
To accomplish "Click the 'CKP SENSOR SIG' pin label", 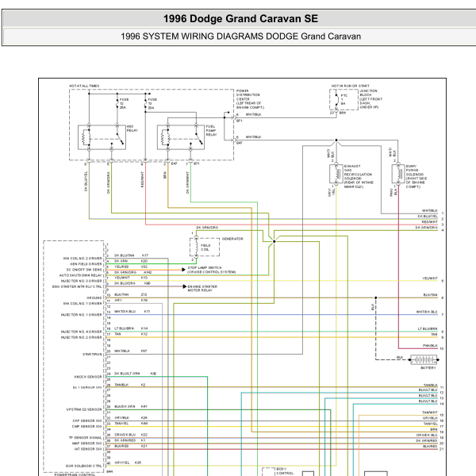I will point(87,420).
